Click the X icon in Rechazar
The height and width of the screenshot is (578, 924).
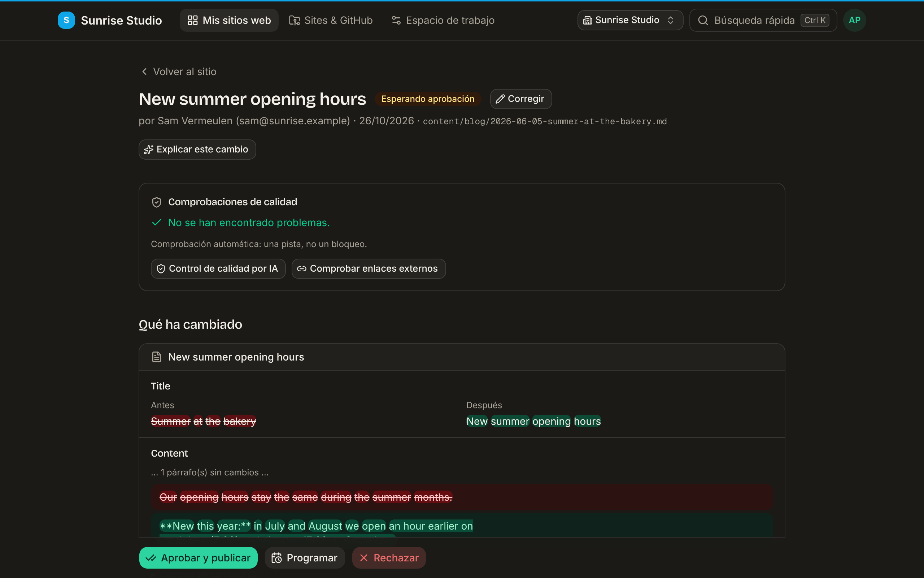coord(363,558)
